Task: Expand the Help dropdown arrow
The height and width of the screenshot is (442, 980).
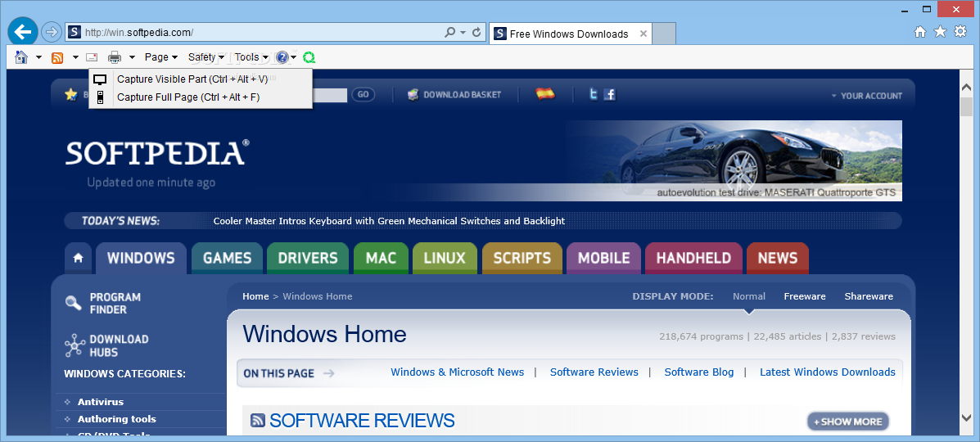Action: (x=294, y=57)
